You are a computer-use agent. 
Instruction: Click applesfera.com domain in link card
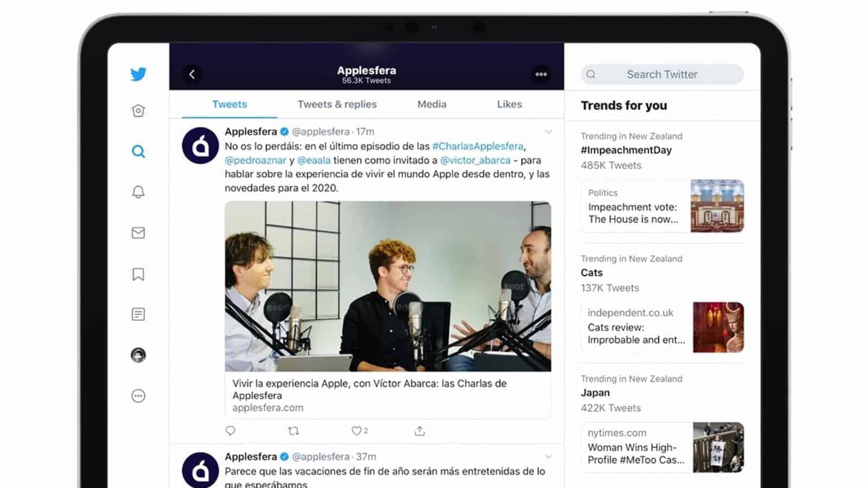267,408
